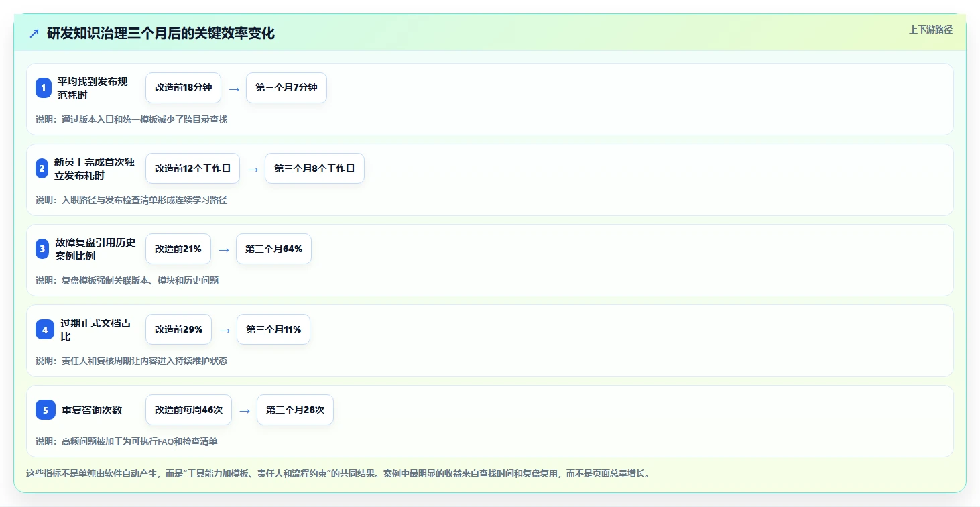This screenshot has height=507, width=980.
Task: Click the arrow after 改造前29%
Action: pyautogui.click(x=225, y=330)
